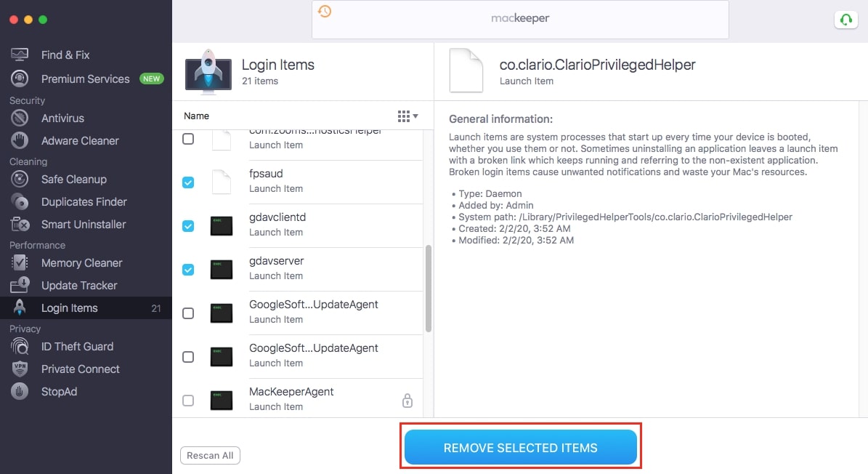Open Update Tracker section
This screenshot has height=474, width=868.
(79, 285)
